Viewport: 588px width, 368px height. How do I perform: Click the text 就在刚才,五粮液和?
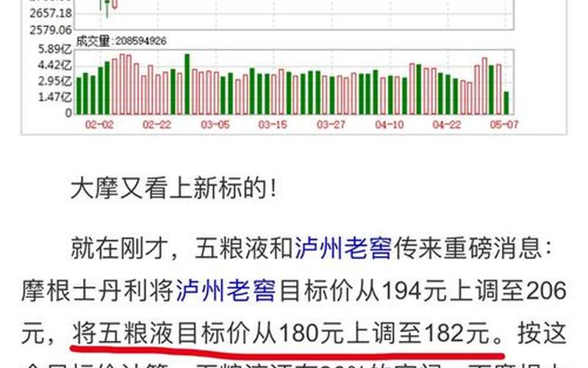pyautogui.click(x=182, y=248)
